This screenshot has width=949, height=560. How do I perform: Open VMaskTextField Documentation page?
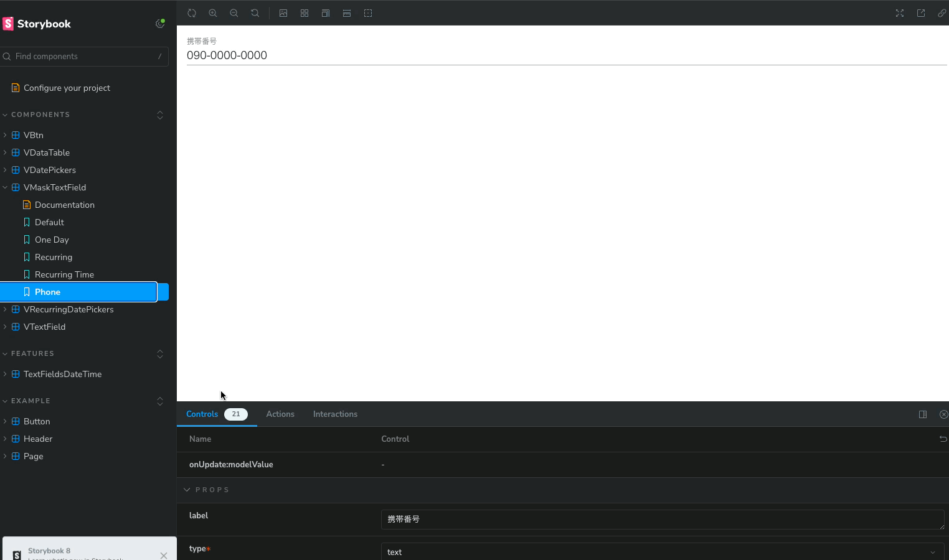[64, 205]
